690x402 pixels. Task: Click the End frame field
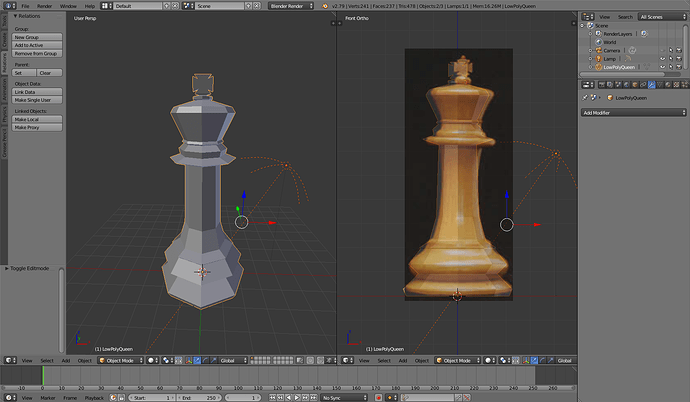tap(199, 398)
